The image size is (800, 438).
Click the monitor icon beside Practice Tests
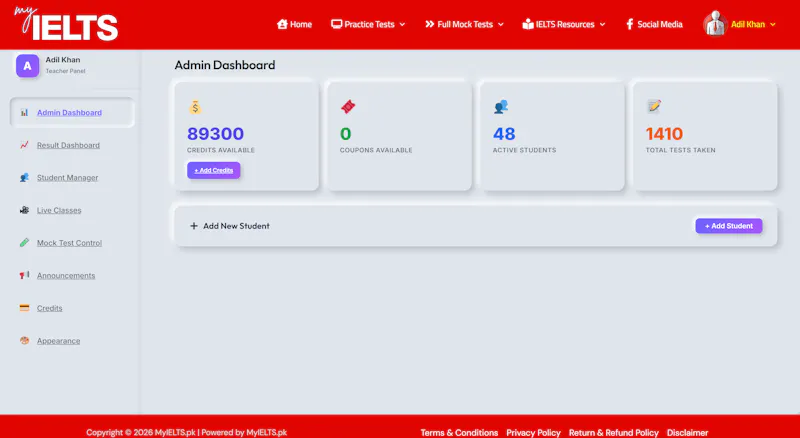point(336,24)
